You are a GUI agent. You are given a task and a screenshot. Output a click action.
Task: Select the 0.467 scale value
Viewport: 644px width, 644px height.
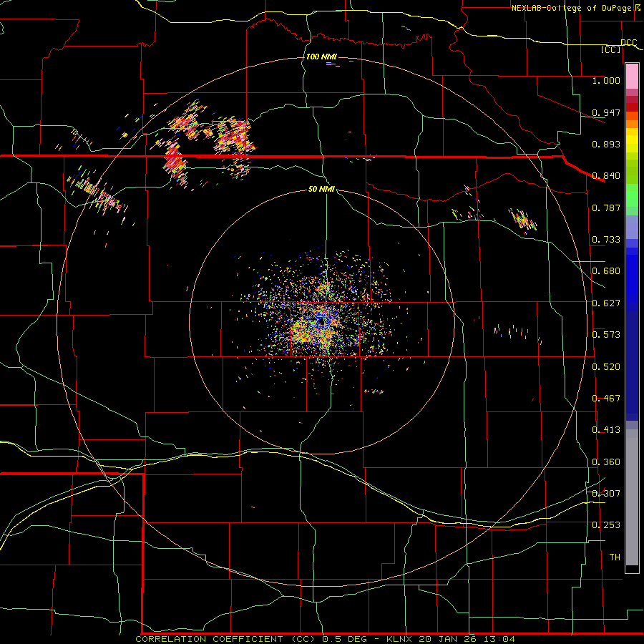pyautogui.click(x=606, y=398)
